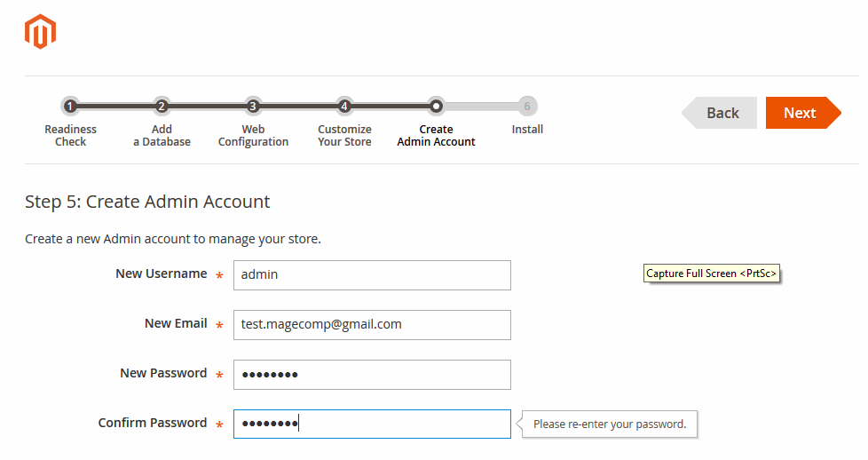
Task: Click the Magento logo icon
Action: click(x=40, y=32)
